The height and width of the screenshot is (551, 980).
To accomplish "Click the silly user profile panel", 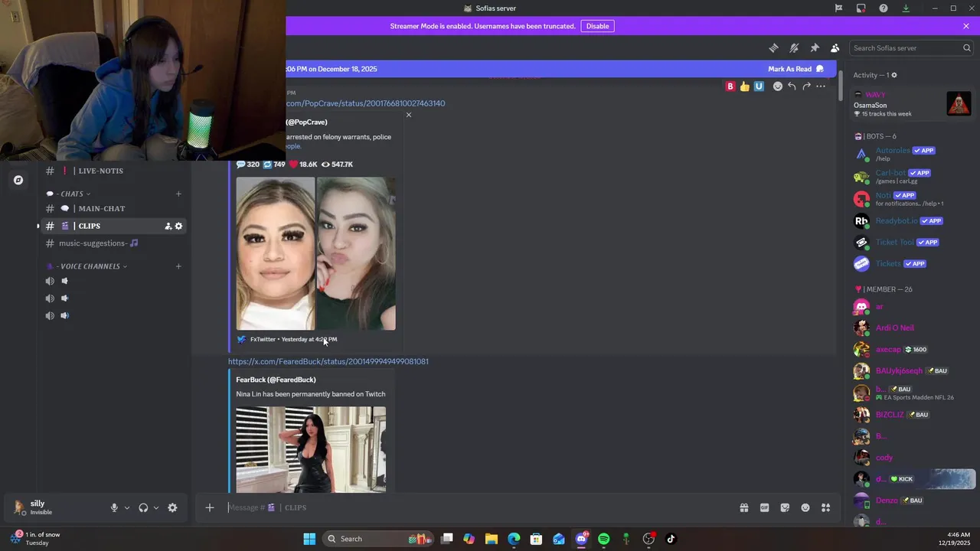I will 55,507.
